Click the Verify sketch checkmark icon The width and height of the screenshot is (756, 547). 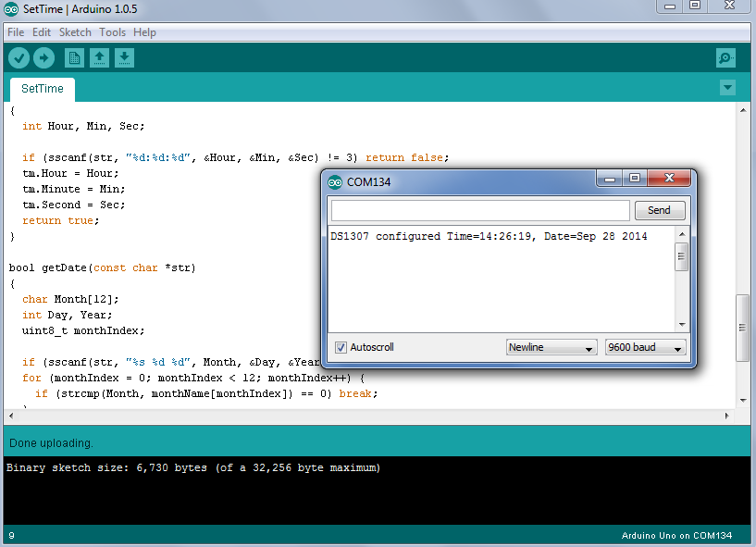(x=19, y=58)
